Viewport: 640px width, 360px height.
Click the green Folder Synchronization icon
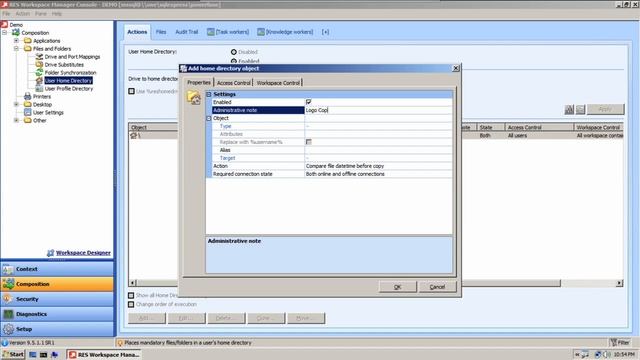[39, 73]
